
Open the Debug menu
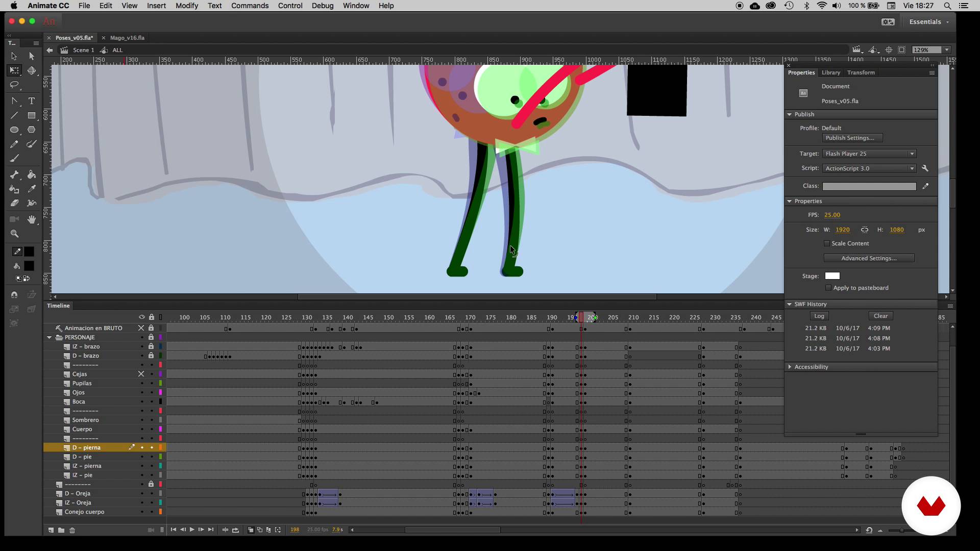point(323,6)
